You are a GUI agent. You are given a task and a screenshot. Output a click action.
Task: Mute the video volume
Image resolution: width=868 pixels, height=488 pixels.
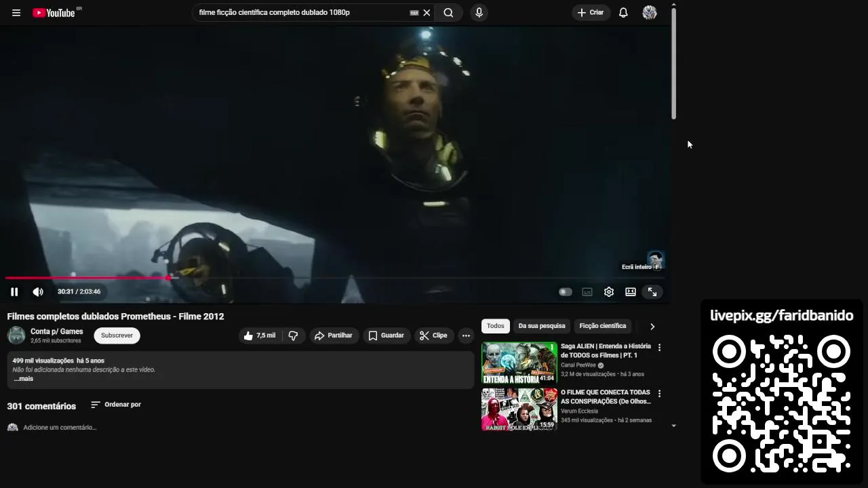click(x=38, y=292)
